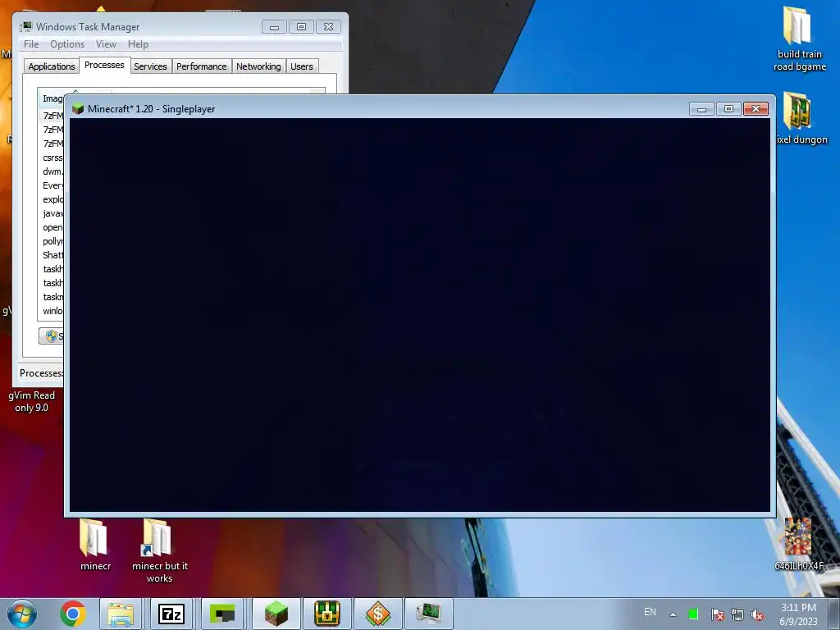Select the winlo process row
The height and width of the screenshot is (630, 840).
pyautogui.click(x=52, y=311)
